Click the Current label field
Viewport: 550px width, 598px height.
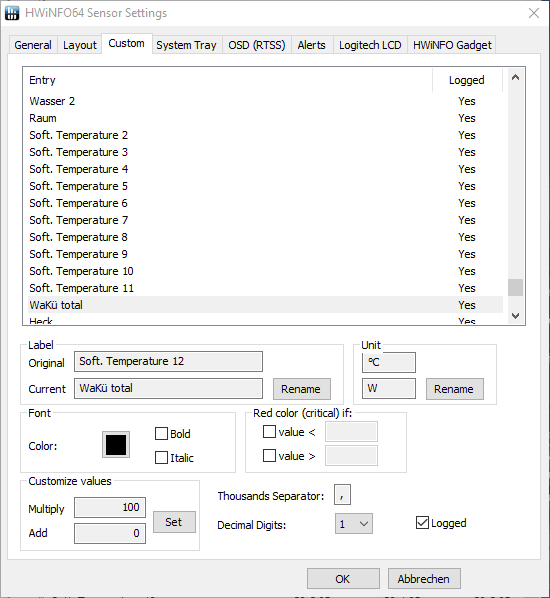click(x=168, y=389)
